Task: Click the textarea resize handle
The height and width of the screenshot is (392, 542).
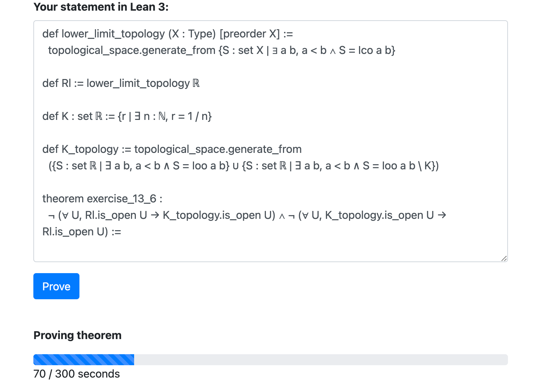Action: coord(504,258)
